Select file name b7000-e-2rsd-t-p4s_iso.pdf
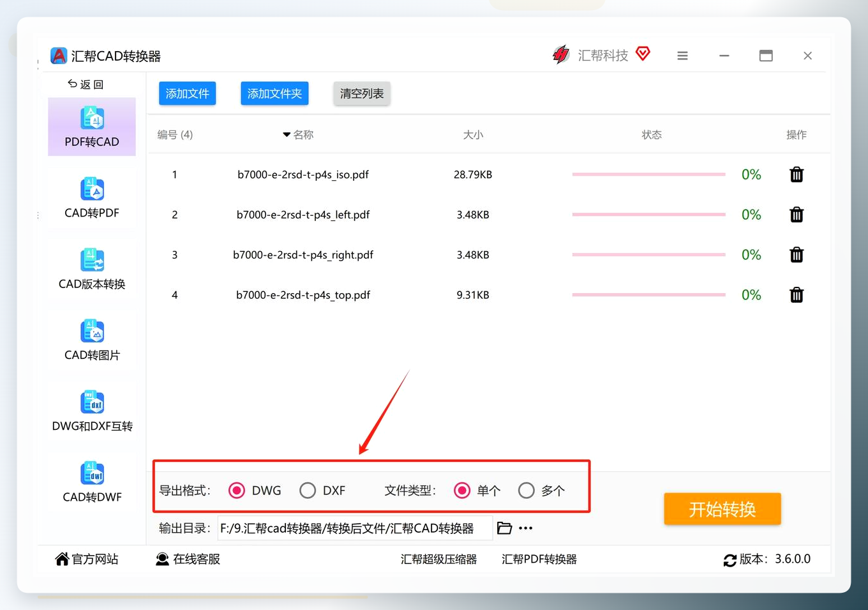This screenshot has width=868, height=610. pos(303,174)
